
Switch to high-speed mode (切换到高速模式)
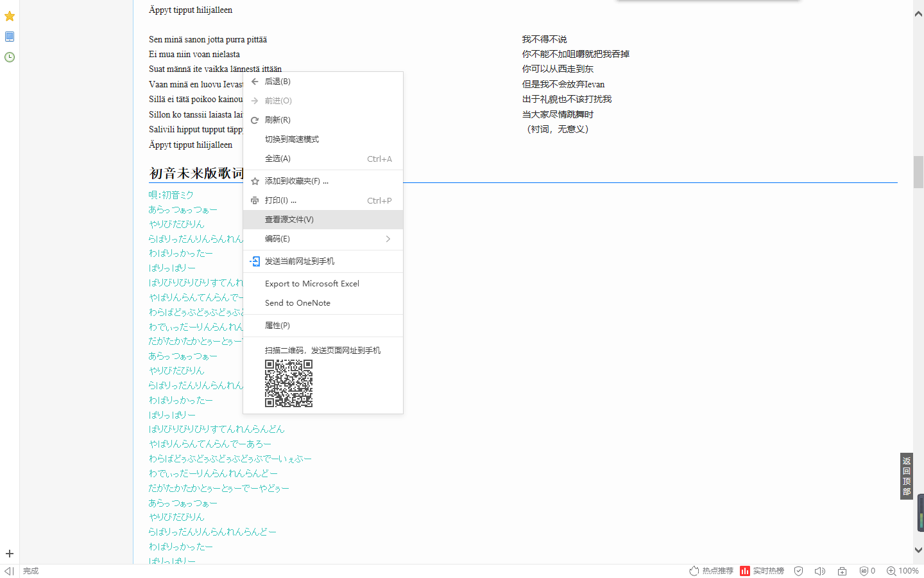point(292,139)
